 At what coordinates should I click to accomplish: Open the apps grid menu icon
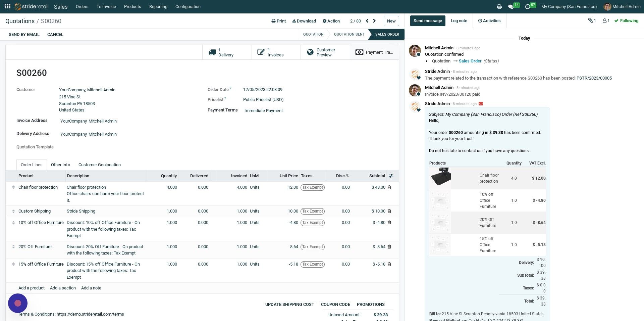(7, 6)
